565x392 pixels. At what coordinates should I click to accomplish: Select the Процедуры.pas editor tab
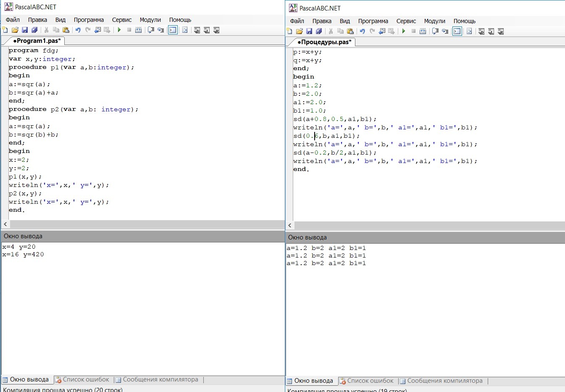coord(324,42)
